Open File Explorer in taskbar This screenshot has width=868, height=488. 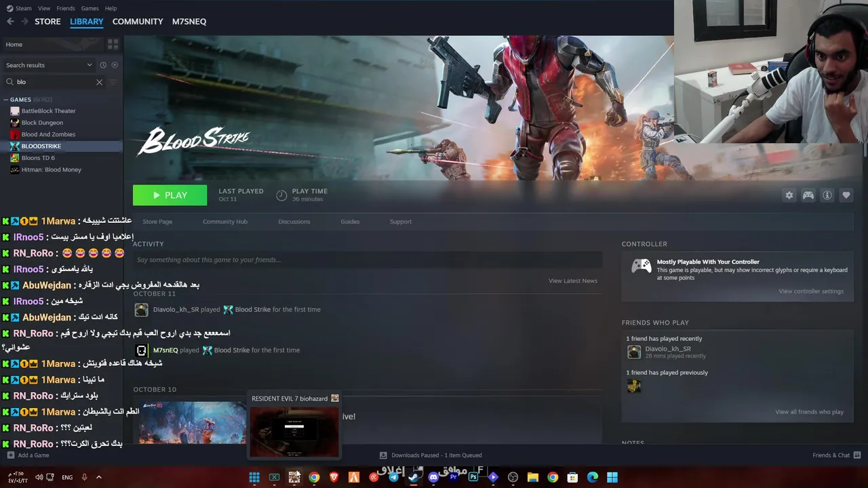pos(533,477)
